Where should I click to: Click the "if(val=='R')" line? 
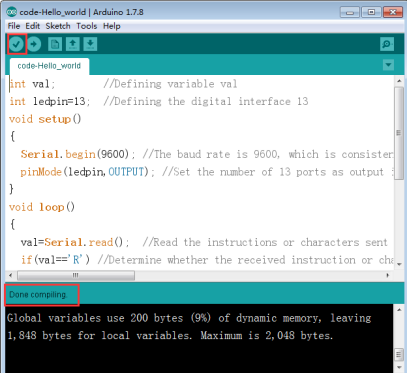[x=55, y=260]
